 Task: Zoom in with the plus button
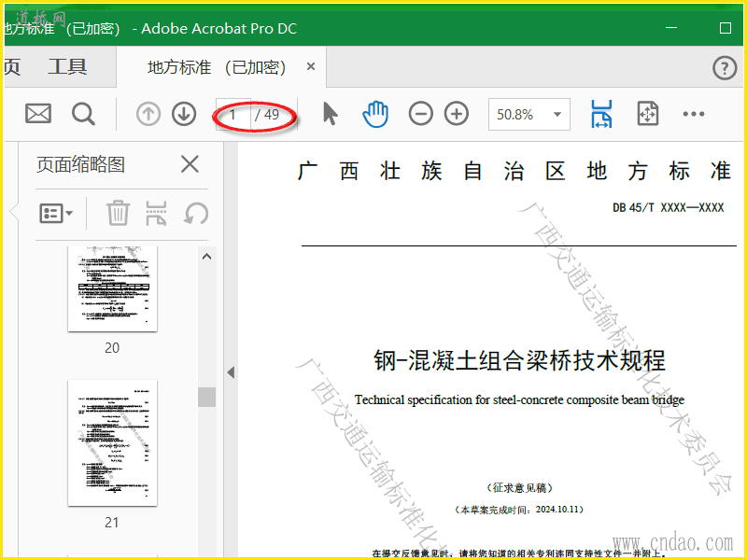[x=457, y=114]
